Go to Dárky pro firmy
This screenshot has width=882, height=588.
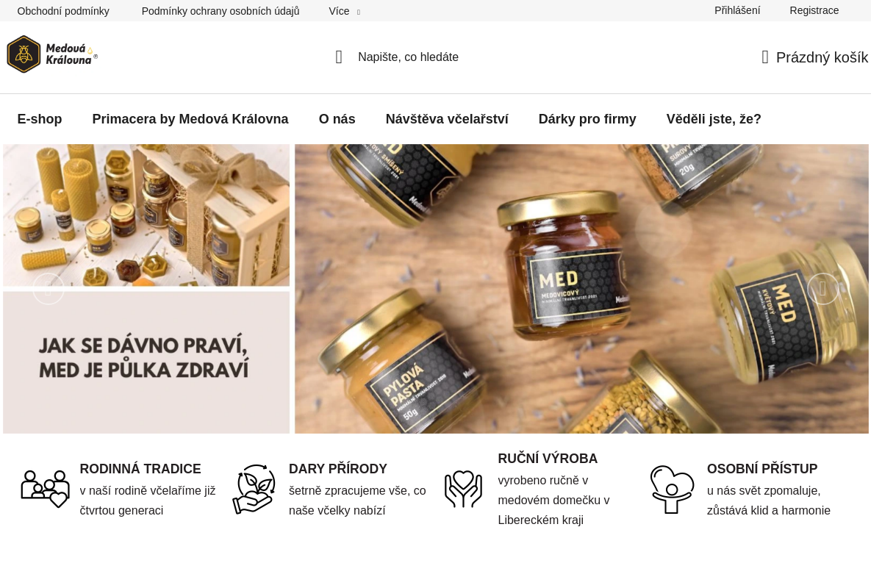[587, 119]
